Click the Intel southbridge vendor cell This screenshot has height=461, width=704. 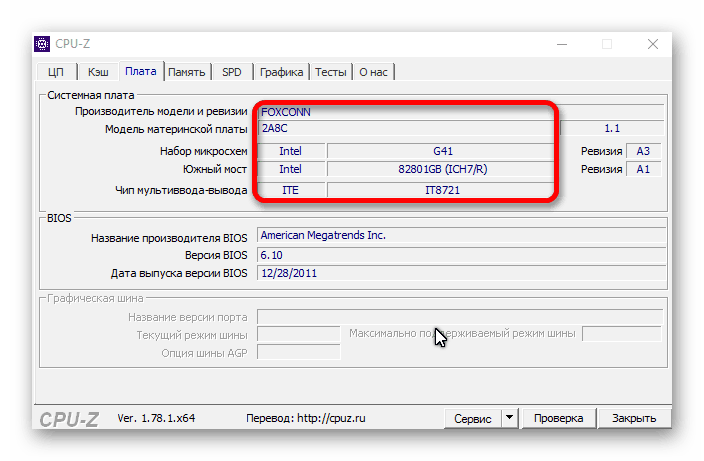291,169
